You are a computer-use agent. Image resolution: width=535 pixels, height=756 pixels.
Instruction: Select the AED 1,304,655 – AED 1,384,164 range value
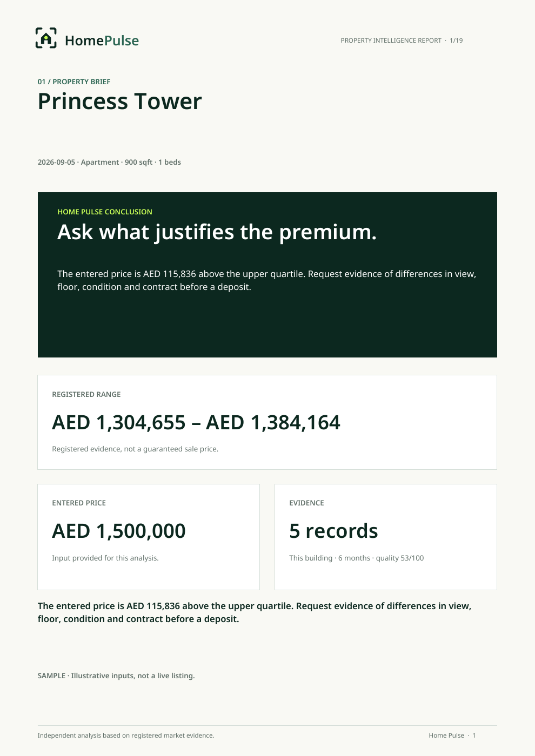point(196,422)
